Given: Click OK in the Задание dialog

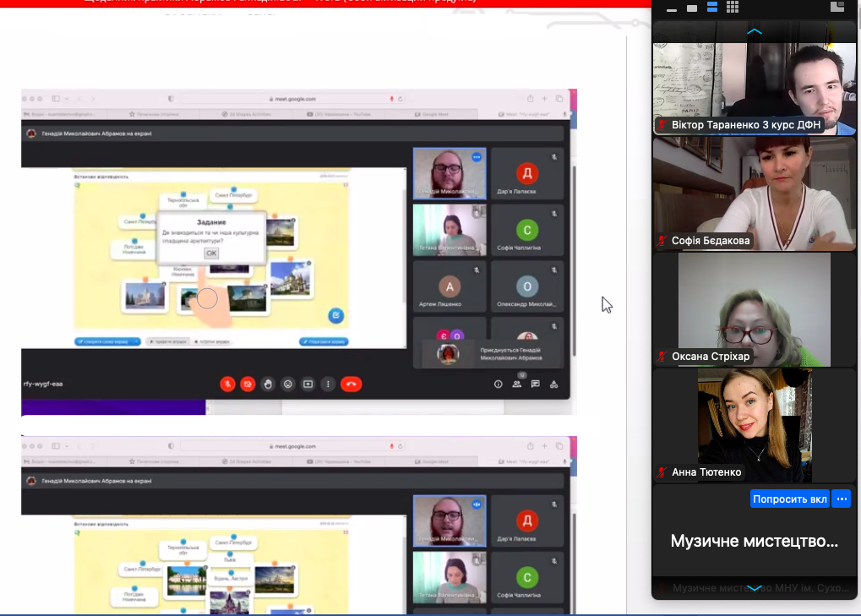Looking at the screenshot, I should tap(211, 253).
